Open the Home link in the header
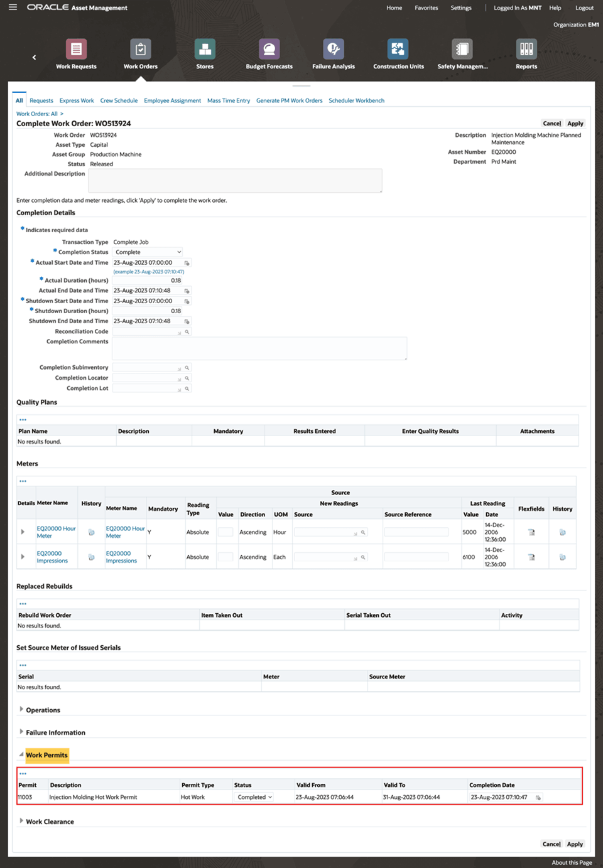 coord(394,8)
